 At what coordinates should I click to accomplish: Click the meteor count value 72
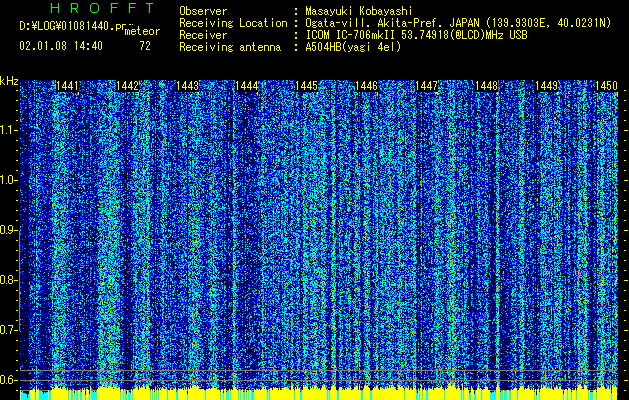point(145,46)
